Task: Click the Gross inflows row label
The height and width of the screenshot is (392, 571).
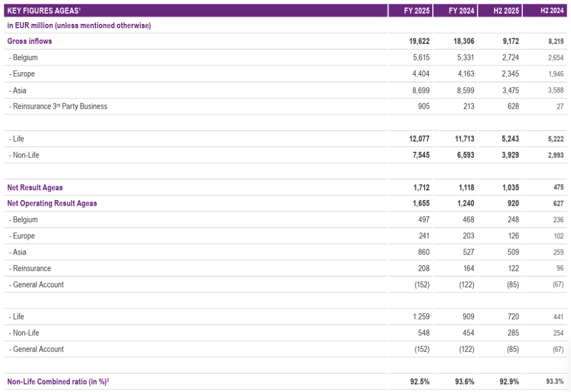Action: (x=29, y=41)
